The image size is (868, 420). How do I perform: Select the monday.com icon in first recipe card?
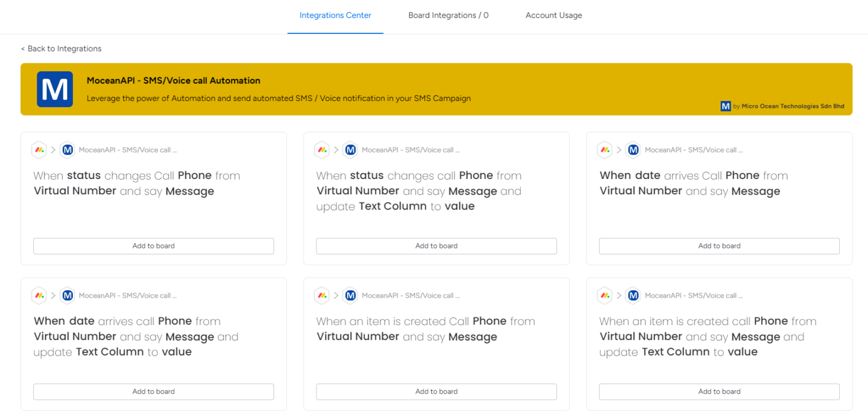click(38, 150)
